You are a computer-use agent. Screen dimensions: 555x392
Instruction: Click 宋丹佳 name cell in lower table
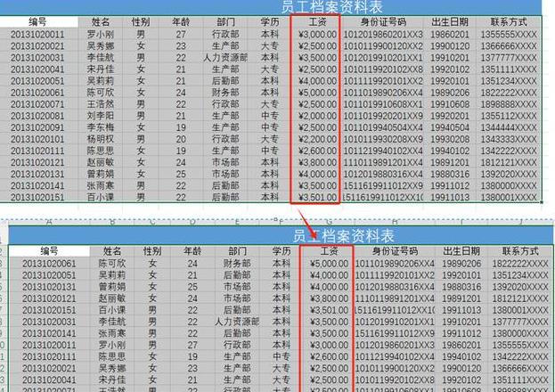(112, 380)
